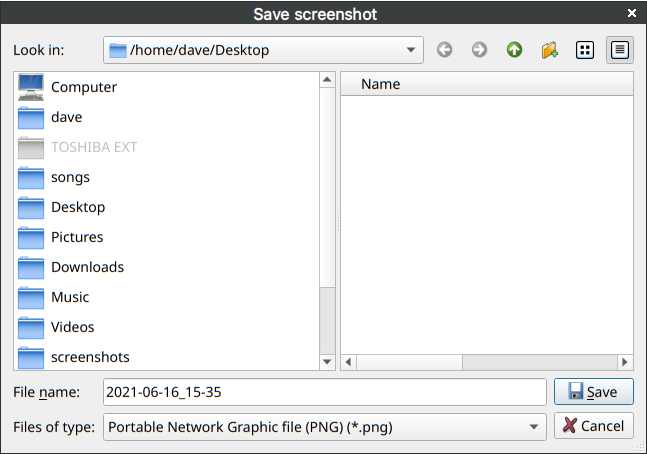The height and width of the screenshot is (454, 647).
Task: Select the Computer icon in sidebar
Action: click(x=31, y=87)
